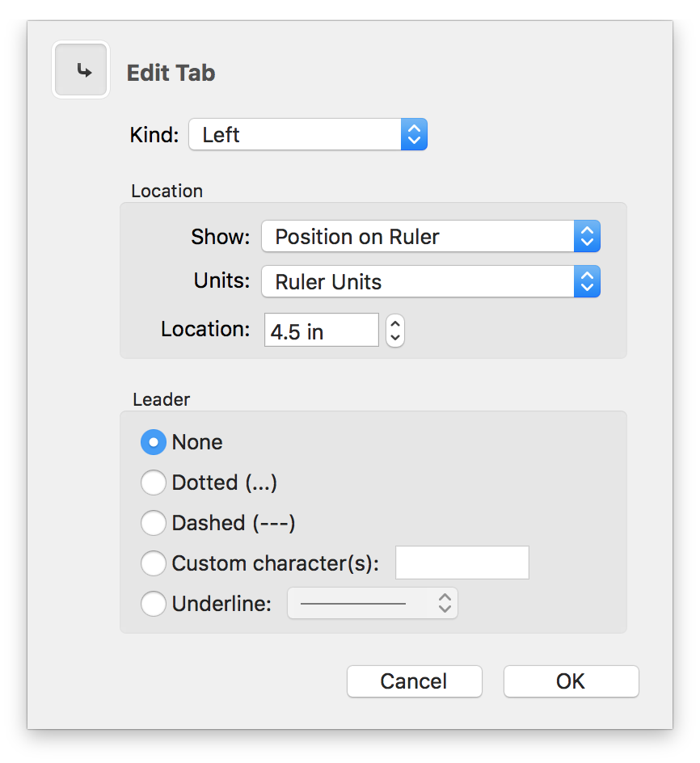Viewport: 700px width, 763px height.
Task: Confirm the tab settings with OK
Action: pos(571,681)
